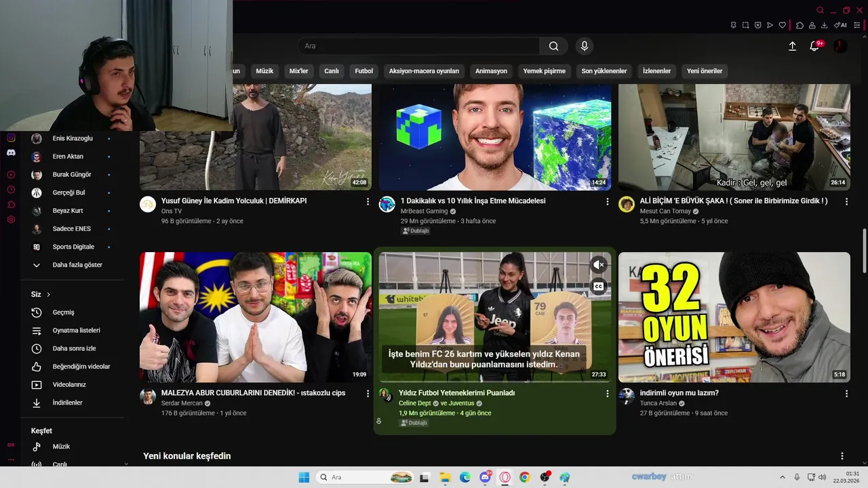This screenshot has height=488, width=868.
Task: Open the Instagram panel in Opera sidebar
Action: (x=11, y=138)
